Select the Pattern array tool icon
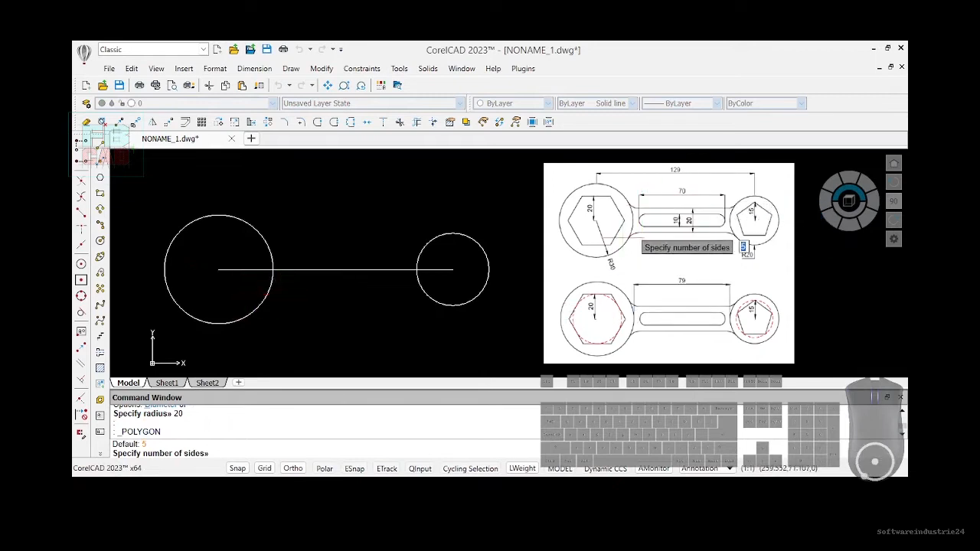Image resolution: width=980 pixels, height=551 pixels. (201, 122)
